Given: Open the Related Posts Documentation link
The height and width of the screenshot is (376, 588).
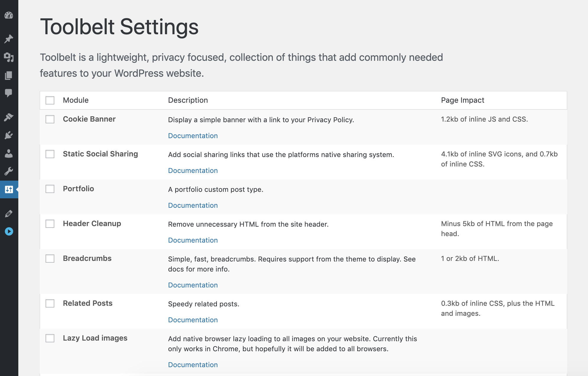Looking at the screenshot, I should [193, 320].
